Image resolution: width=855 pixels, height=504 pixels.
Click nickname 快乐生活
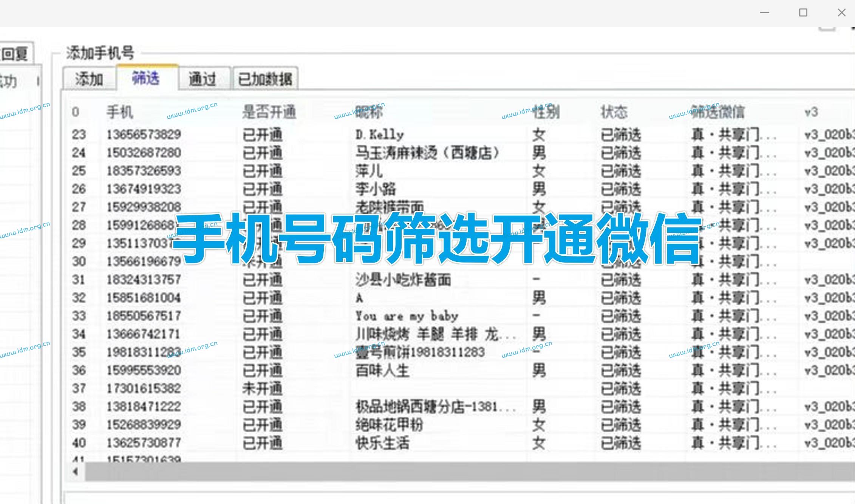(382, 443)
